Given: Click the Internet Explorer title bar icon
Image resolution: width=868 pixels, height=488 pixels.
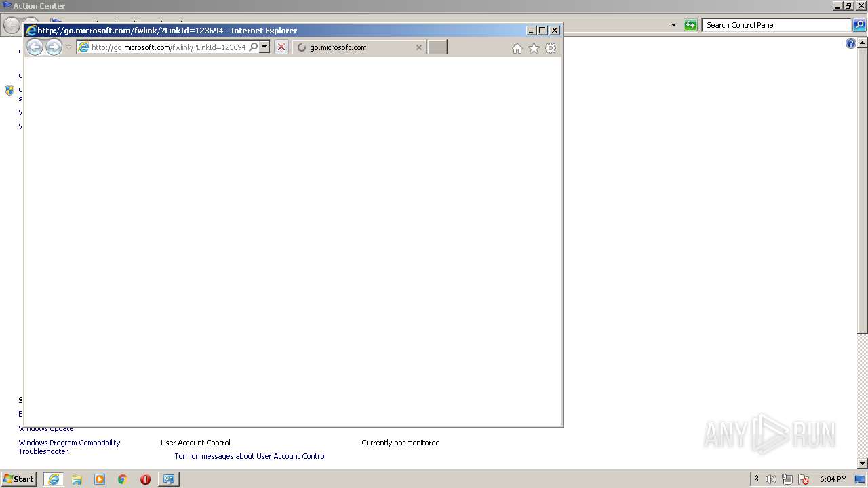Looking at the screenshot, I should pyautogui.click(x=31, y=30).
